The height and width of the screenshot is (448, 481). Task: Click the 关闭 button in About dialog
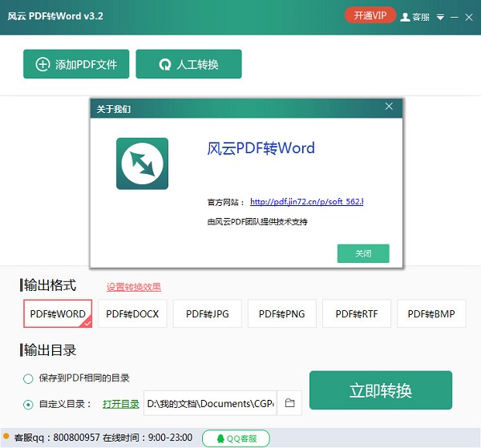pyautogui.click(x=363, y=253)
